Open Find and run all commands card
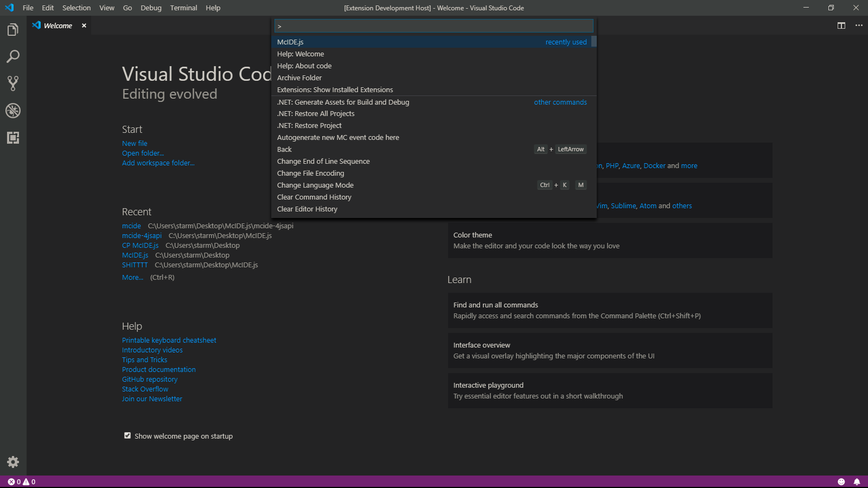 click(610, 310)
